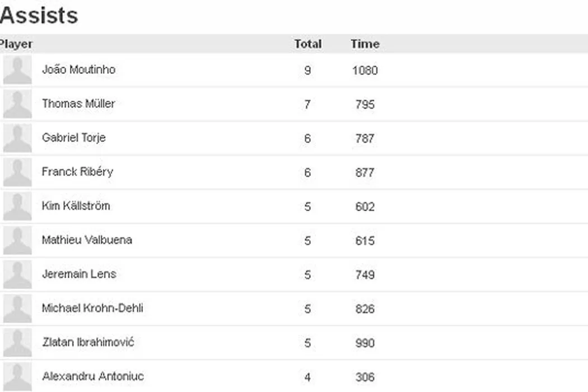Viewport: 588px width, 392px height.
Task: Click Michael Krohn-Dehli's avatar thumbnail
Action: (x=17, y=309)
